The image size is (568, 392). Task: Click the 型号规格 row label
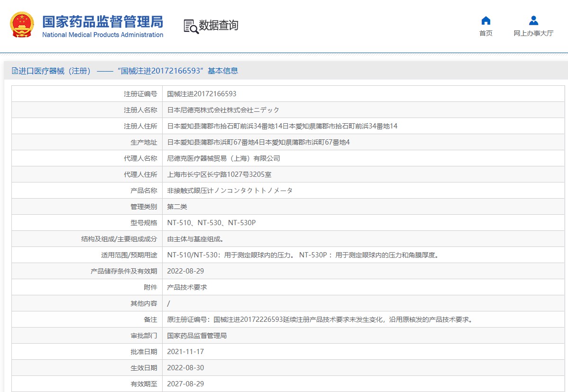tap(144, 223)
